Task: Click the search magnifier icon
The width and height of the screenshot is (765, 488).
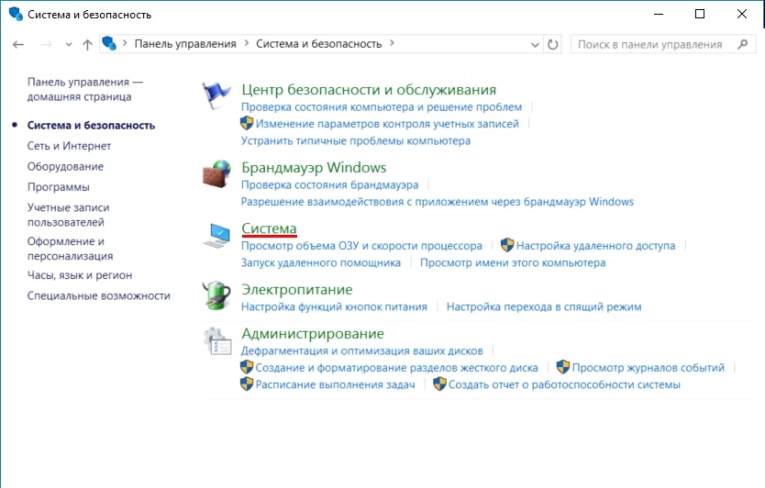Action: [742, 44]
